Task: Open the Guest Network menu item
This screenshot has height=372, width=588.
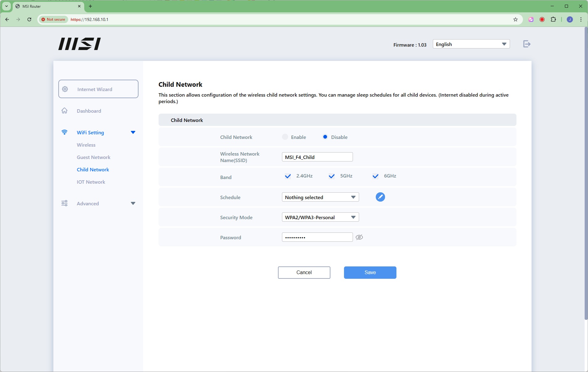Action: [x=93, y=157]
